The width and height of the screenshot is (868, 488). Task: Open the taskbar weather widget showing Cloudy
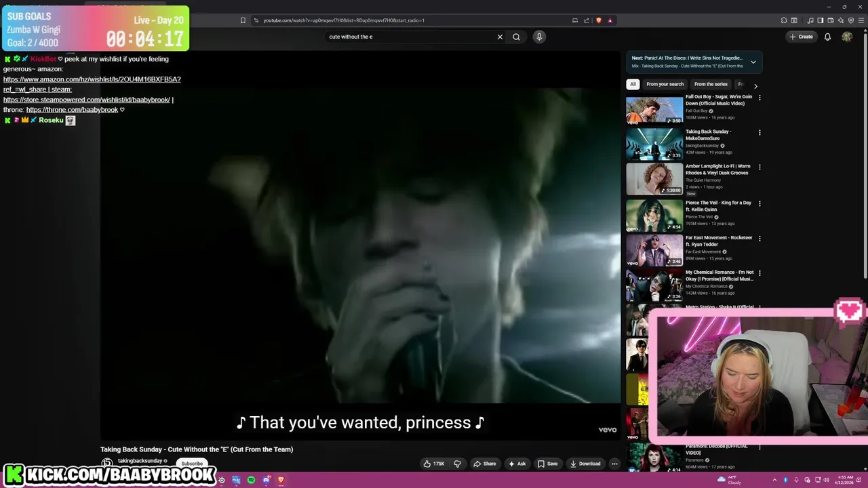tap(730, 480)
